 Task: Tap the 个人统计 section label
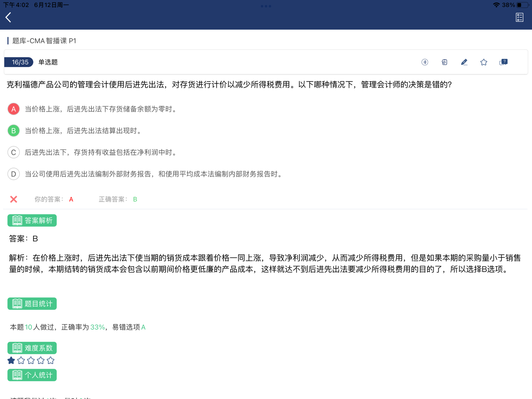[x=32, y=375]
